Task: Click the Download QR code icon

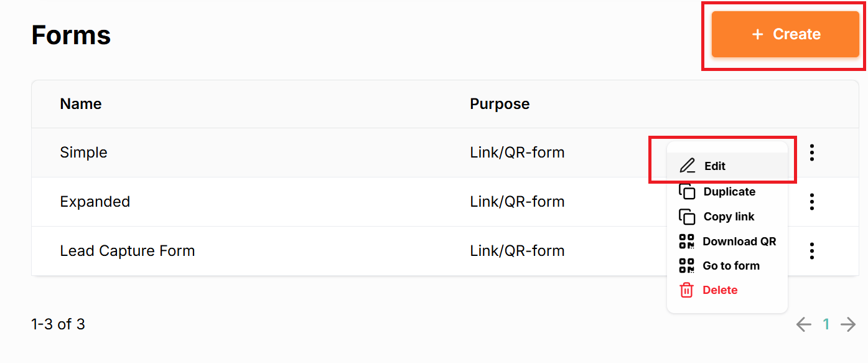Action: (x=686, y=242)
